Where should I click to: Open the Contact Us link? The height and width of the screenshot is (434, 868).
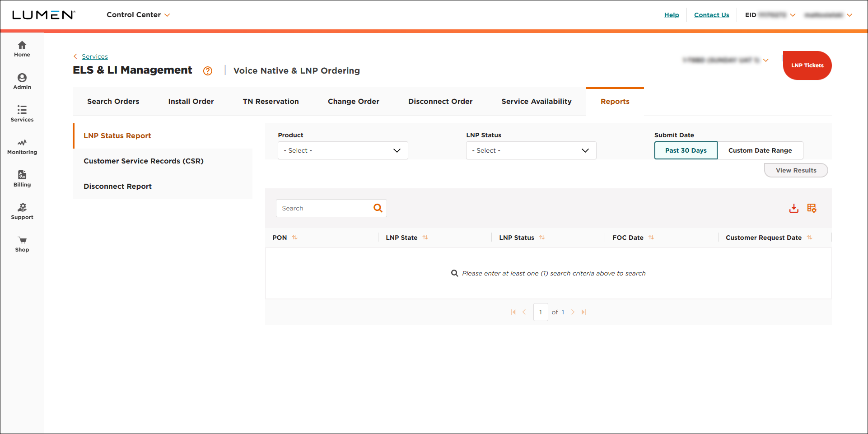(x=712, y=15)
